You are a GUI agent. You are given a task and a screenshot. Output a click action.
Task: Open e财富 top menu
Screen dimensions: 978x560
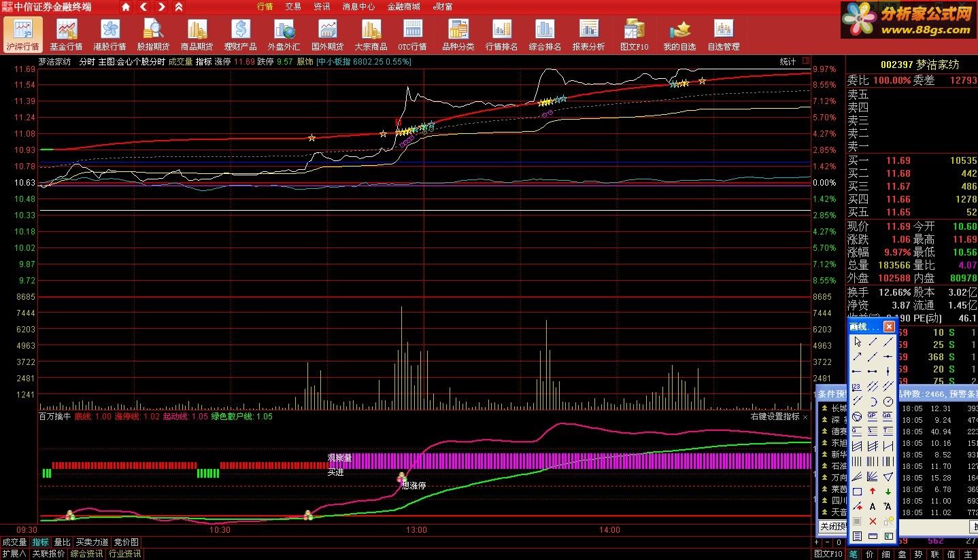click(443, 7)
